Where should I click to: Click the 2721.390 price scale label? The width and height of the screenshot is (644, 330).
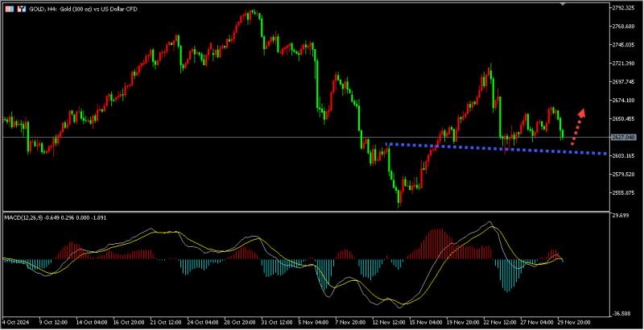(624, 64)
